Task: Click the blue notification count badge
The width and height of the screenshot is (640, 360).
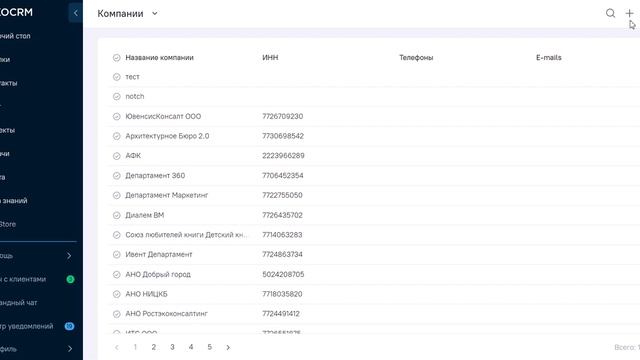Action: click(69, 326)
